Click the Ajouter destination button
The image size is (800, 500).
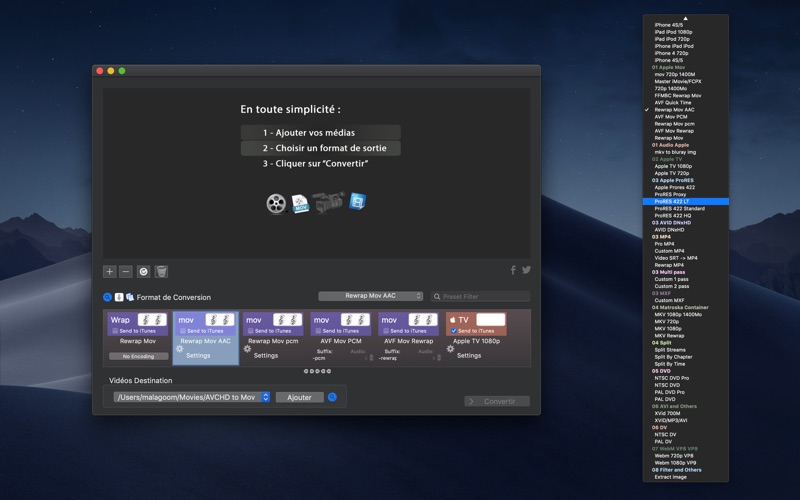point(299,397)
